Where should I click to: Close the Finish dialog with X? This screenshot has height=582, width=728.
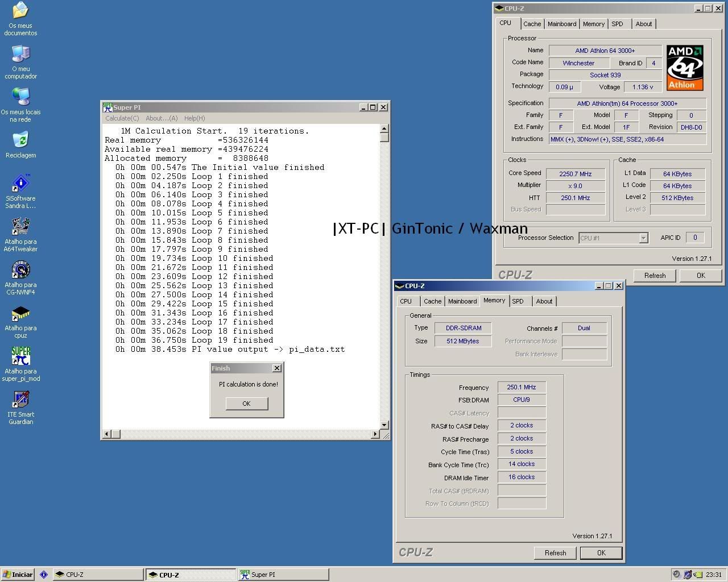pyautogui.click(x=277, y=368)
